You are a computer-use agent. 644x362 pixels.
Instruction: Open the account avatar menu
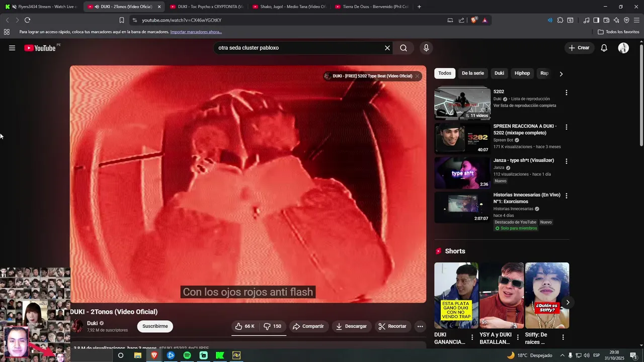tap(623, 48)
